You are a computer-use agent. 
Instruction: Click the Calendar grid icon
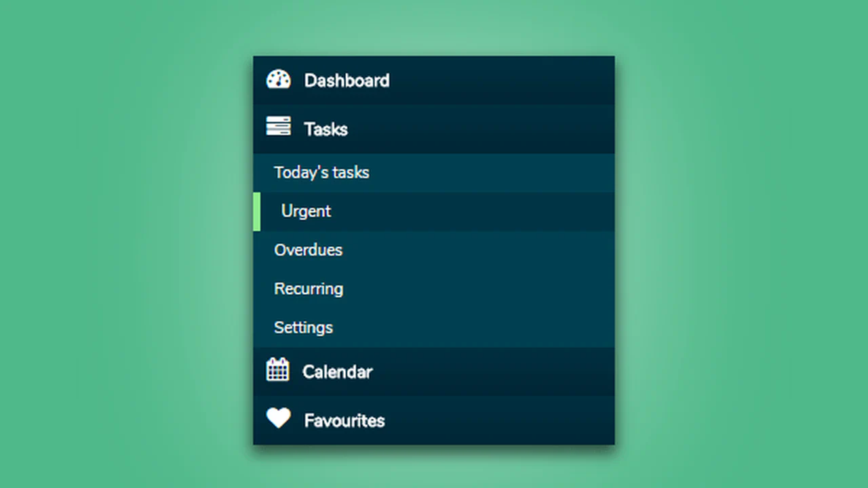click(x=277, y=369)
